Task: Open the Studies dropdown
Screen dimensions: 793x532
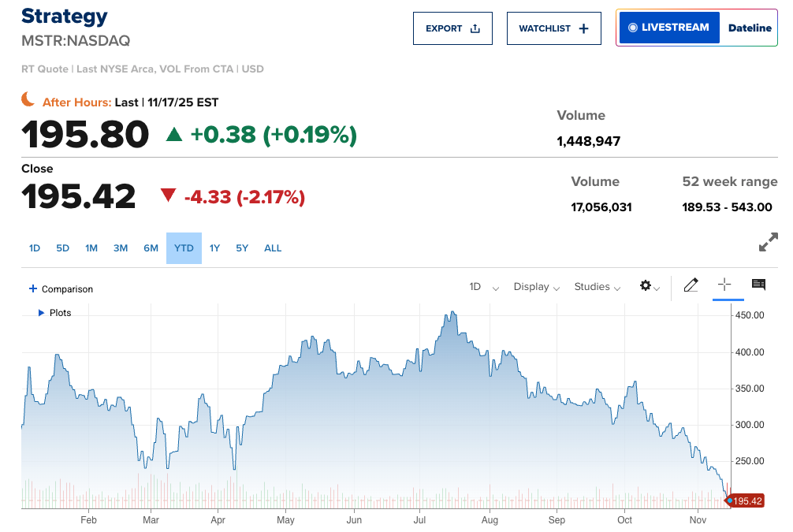Action: tap(597, 287)
